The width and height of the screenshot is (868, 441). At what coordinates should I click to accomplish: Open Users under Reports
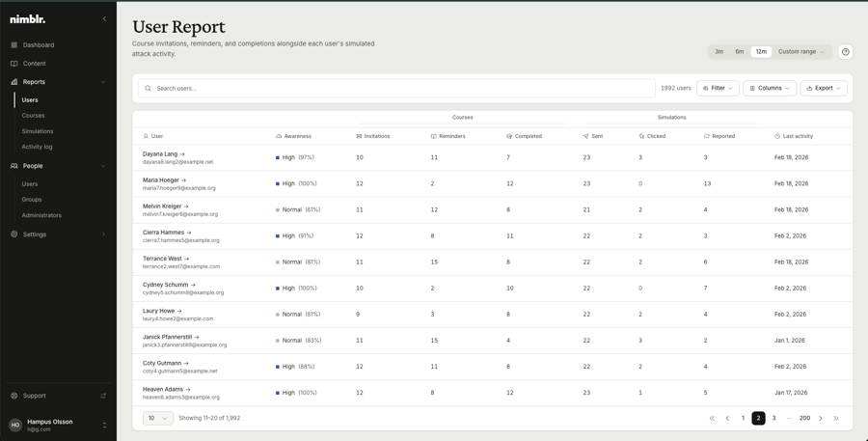point(30,100)
